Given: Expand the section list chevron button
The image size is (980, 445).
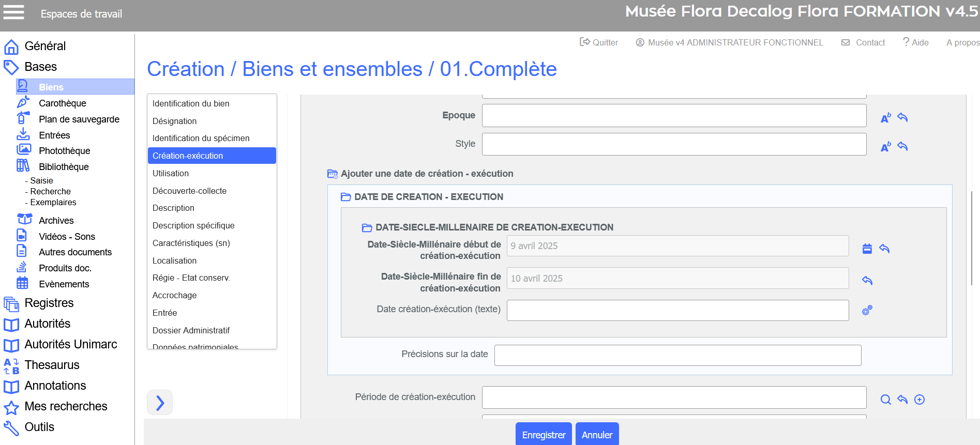Looking at the screenshot, I should tap(160, 403).
